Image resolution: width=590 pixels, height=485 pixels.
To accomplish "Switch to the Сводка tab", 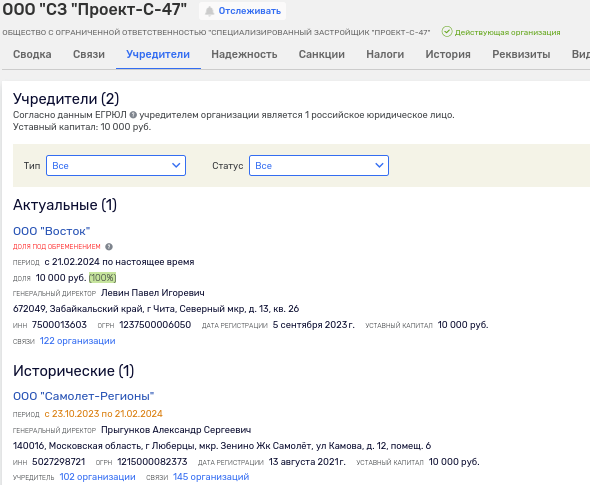I will pyautogui.click(x=32, y=55).
